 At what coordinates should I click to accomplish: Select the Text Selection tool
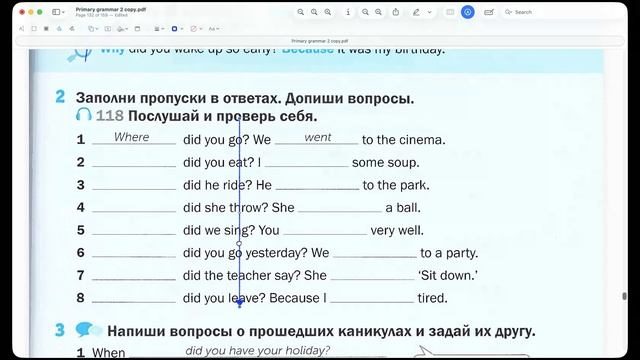tap(21, 29)
